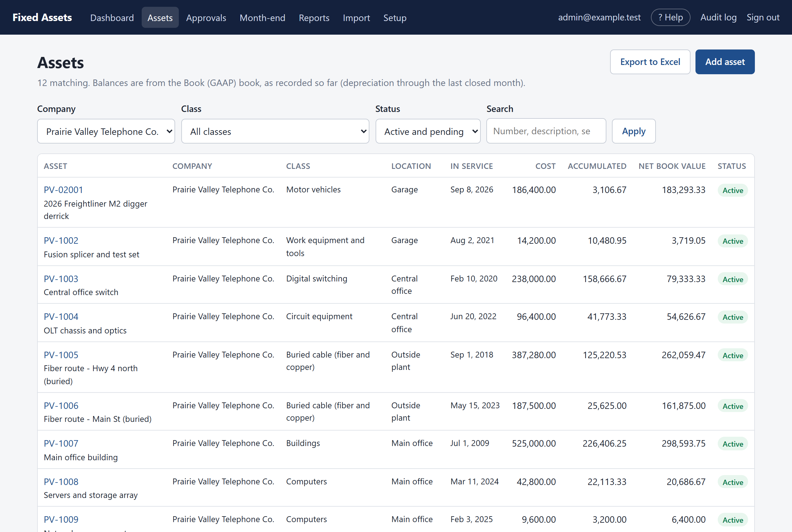Select the Assets nav tab

[x=160, y=18]
